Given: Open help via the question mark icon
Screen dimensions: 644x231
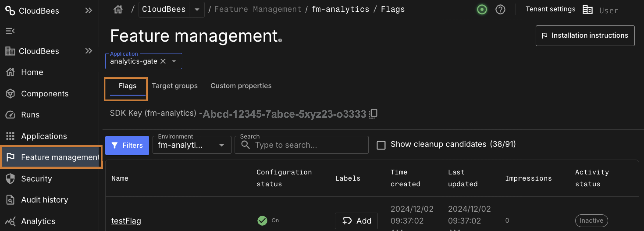Looking at the screenshot, I should click(500, 10).
